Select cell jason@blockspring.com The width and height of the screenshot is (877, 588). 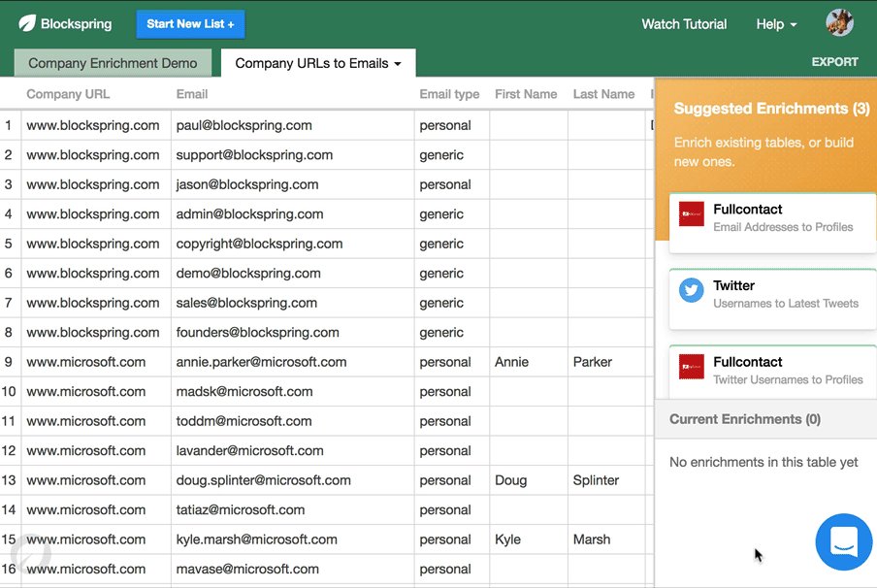(293, 184)
